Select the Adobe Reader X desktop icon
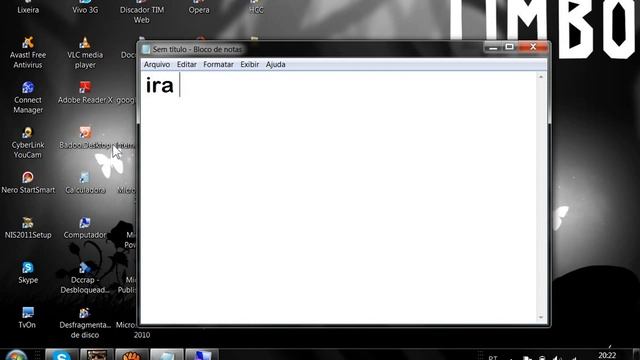The width and height of the screenshot is (640, 360). click(85, 93)
